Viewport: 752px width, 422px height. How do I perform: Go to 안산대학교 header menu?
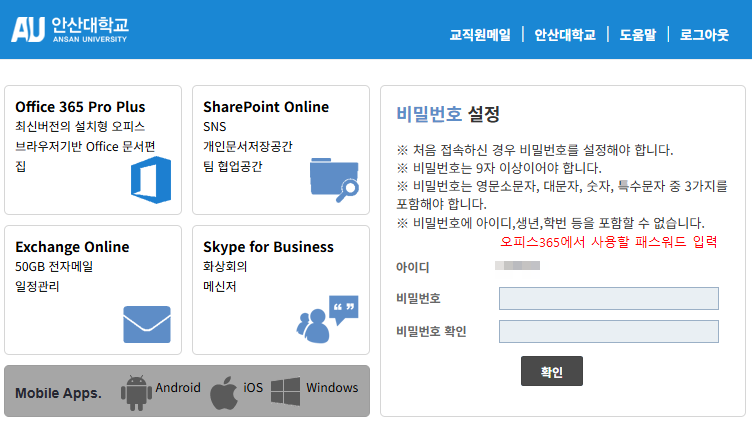pyautogui.click(x=564, y=34)
